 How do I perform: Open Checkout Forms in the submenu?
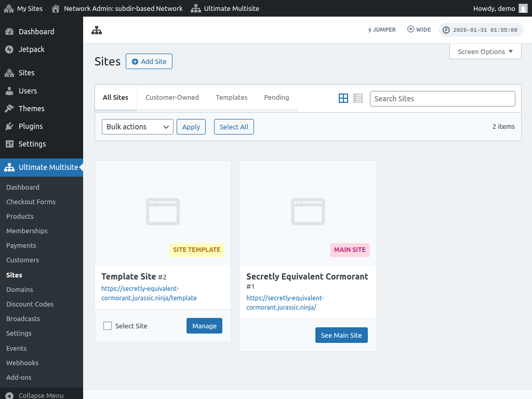pyautogui.click(x=31, y=202)
